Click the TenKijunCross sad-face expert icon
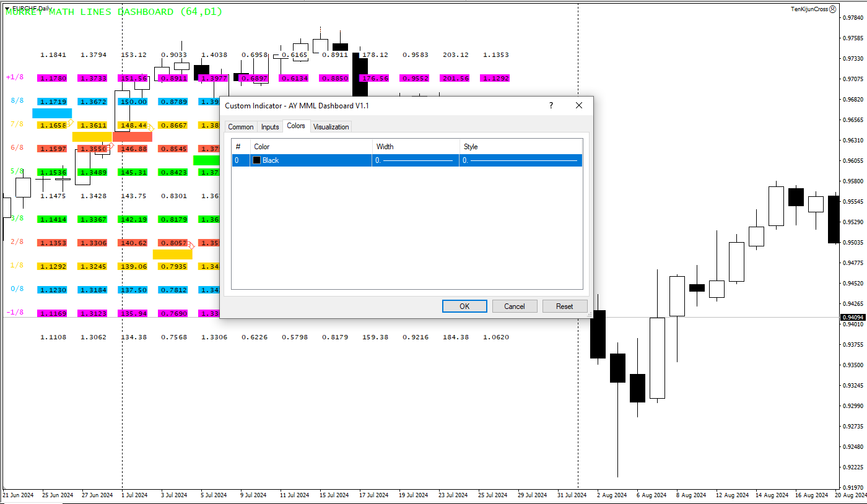The width and height of the screenshot is (867, 504). tap(832, 9)
